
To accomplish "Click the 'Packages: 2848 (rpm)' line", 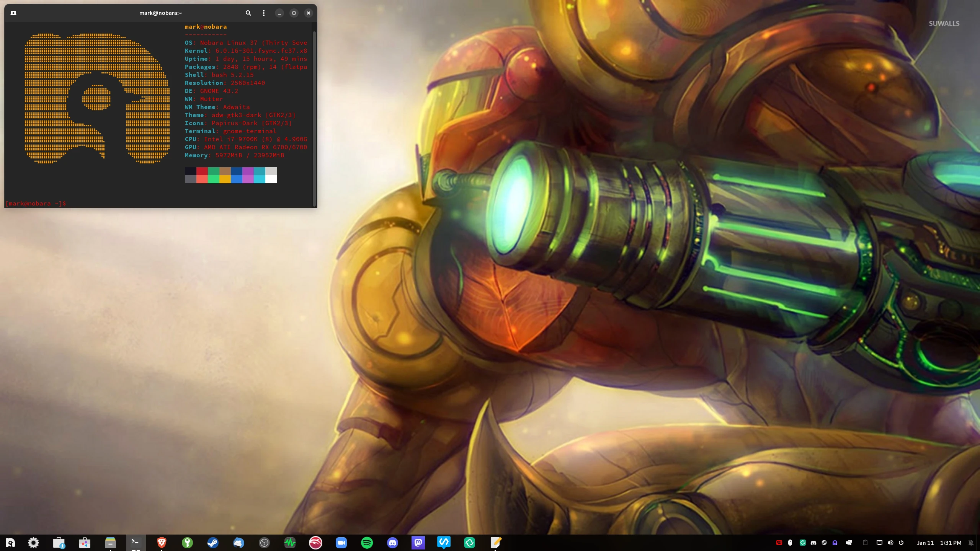I will coord(246,67).
